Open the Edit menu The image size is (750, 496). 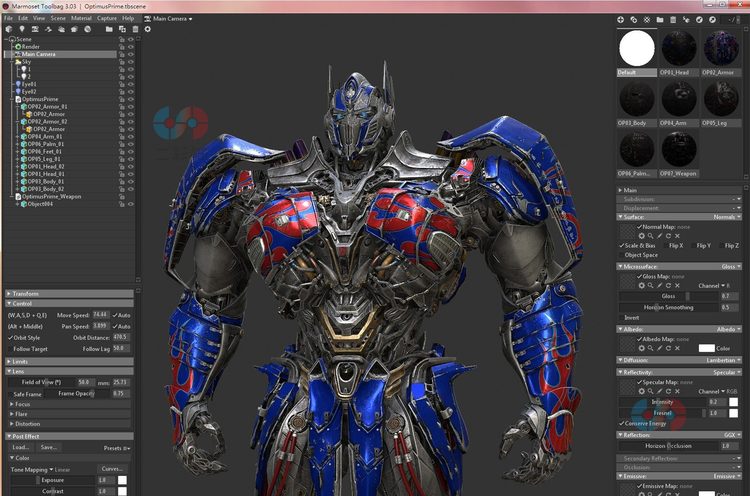coord(23,18)
